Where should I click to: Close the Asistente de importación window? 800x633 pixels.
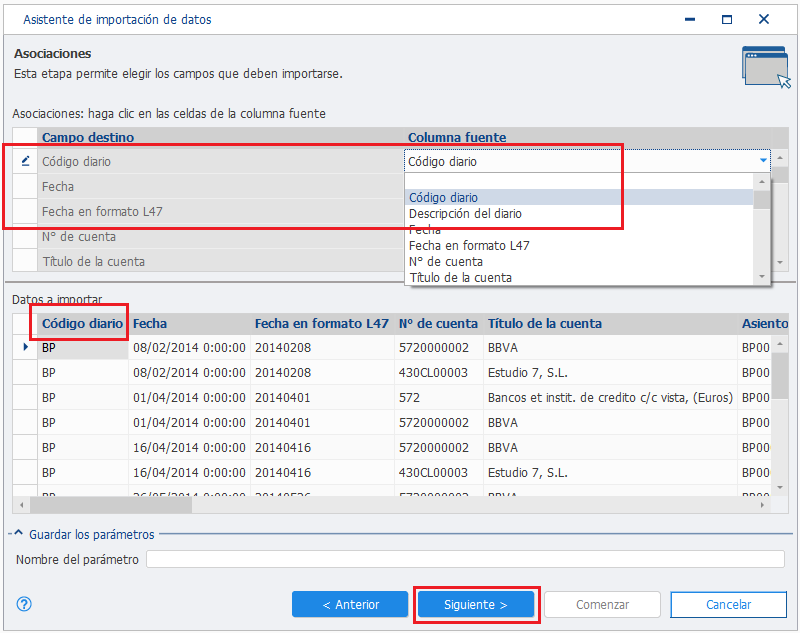[x=764, y=19]
